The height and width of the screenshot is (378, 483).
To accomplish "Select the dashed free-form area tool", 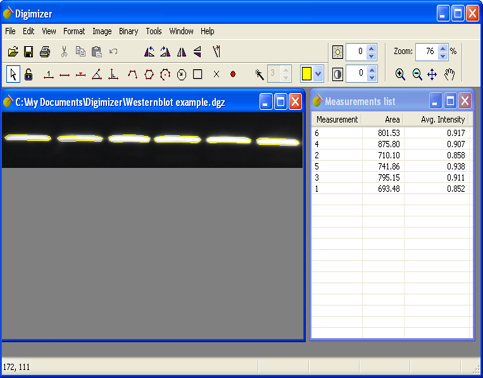I will pos(165,74).
